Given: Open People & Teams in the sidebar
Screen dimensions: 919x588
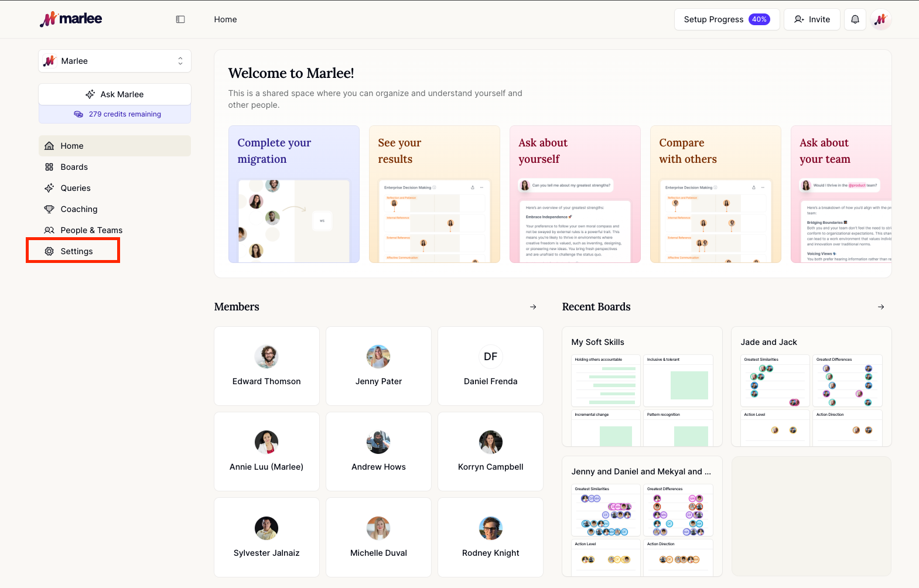Looking at the screenshot, I should coord(115,230).
